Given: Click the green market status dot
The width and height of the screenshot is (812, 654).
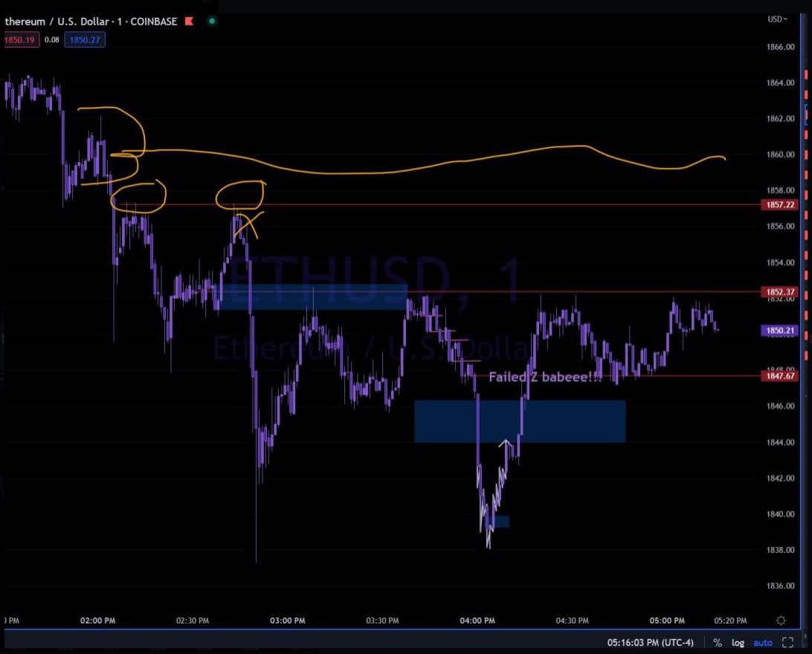Looking at the screenshot, I should click(x=212, y=22).
